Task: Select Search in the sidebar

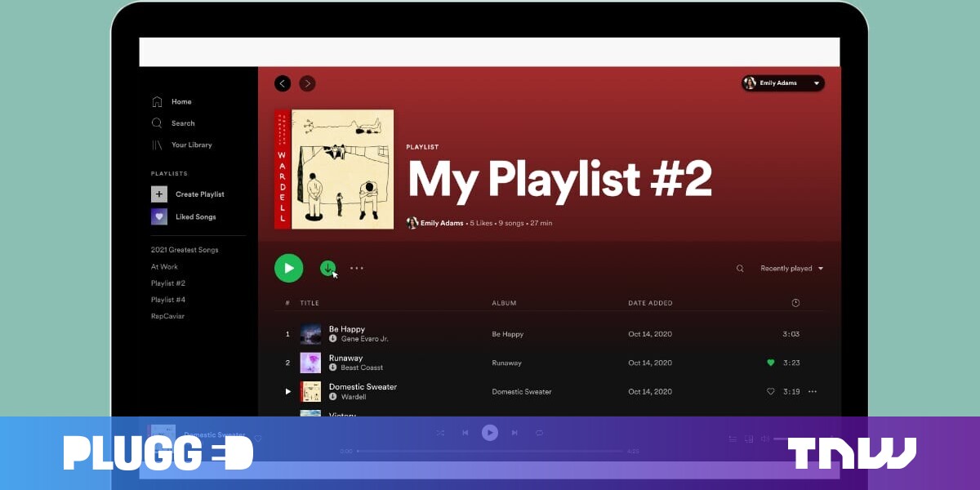Action: click(183, 123)
